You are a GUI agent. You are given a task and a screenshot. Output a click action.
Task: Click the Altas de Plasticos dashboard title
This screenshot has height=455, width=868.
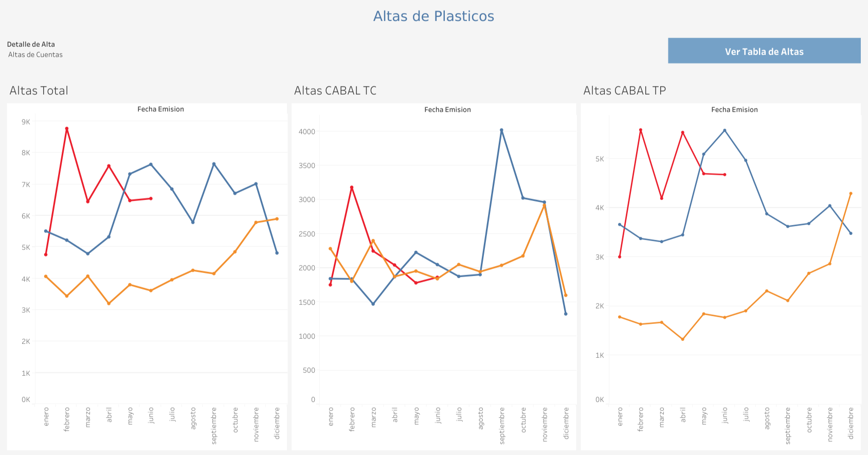[433, 16]
